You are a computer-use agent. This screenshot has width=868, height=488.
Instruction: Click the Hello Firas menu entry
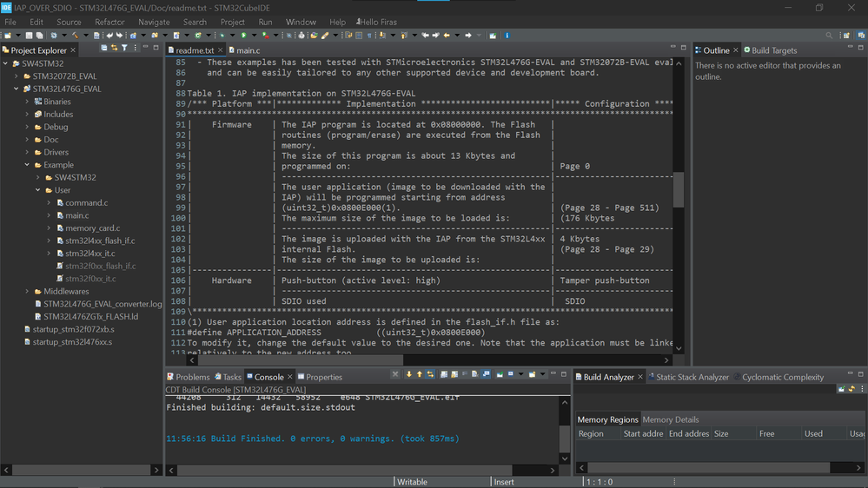(x=376, y=22)
